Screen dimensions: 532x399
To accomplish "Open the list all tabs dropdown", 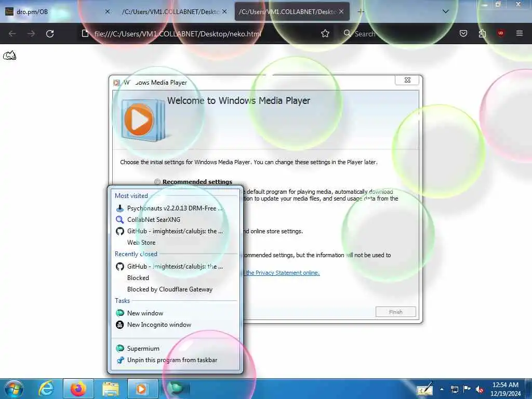I will coord(446,11).
